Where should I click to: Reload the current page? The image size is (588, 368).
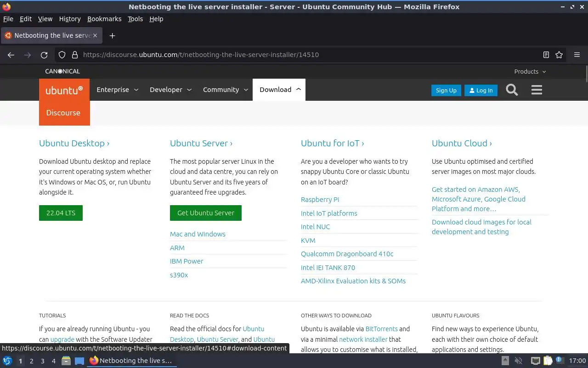[44, 55]
